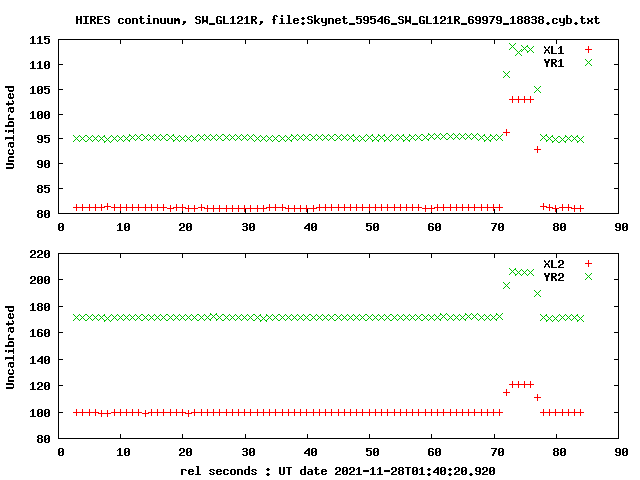The width and height of the screenshot is (640, 480).
Task: Select the XL1 legend label
Action: [x=553, y=50]
